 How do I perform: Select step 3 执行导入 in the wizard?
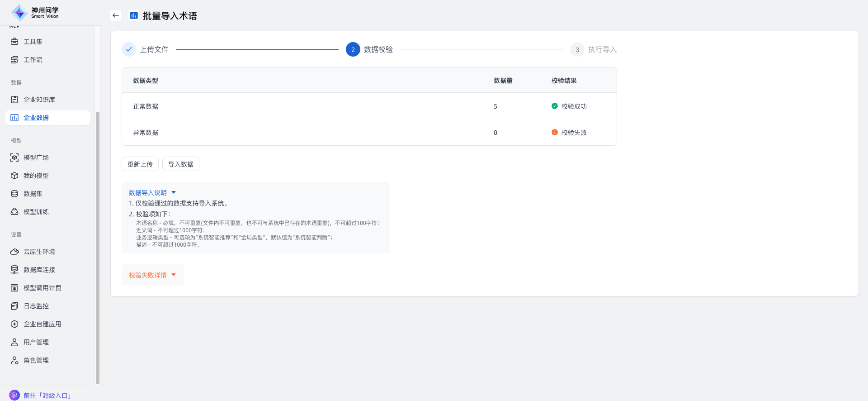point(577,49)
